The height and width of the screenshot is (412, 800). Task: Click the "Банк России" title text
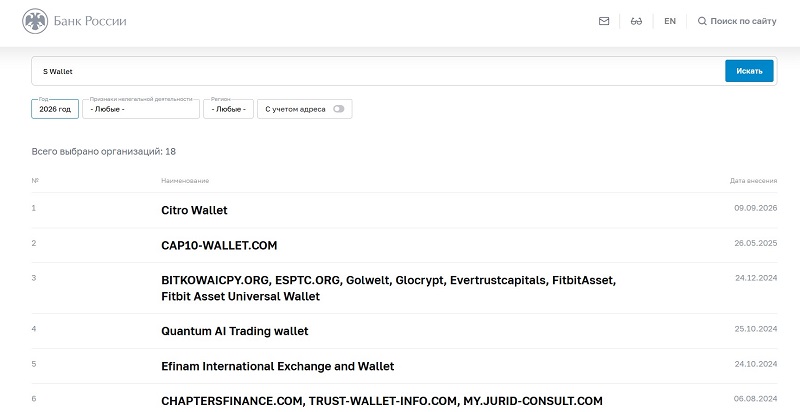click(x=90, y=21)
